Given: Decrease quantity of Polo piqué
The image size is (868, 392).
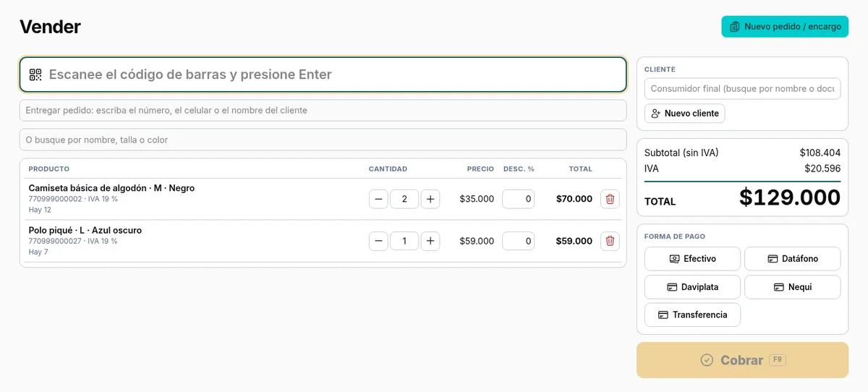Looking at the screenshot, I should point(378,241).
